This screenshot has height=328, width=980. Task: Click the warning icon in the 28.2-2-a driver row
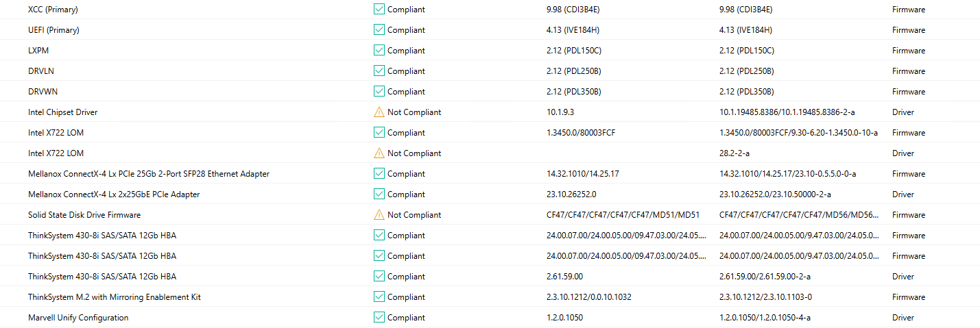[x=379, y=153]
